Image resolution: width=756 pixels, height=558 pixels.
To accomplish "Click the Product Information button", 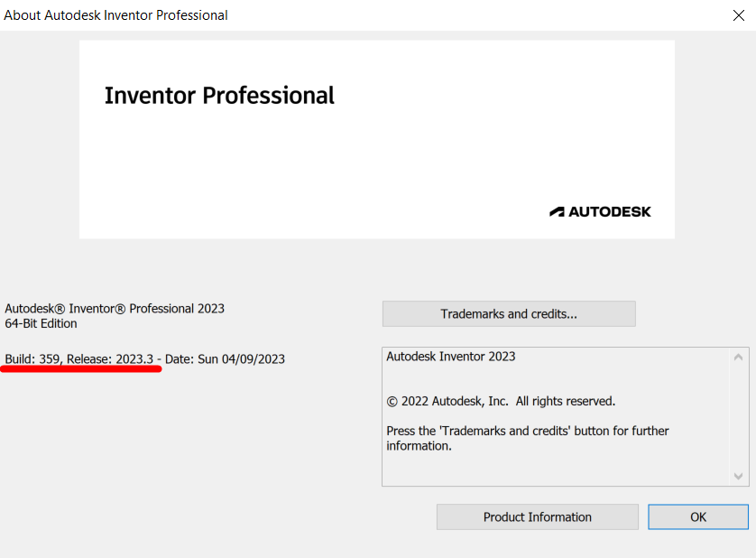I will coord(537,517).
